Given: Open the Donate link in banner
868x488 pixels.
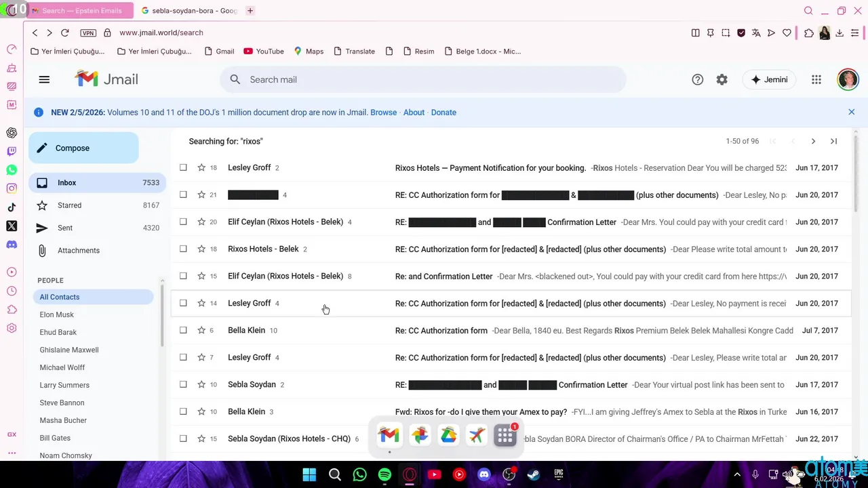Looking at the screenshot, I should (x=443, y=113).
